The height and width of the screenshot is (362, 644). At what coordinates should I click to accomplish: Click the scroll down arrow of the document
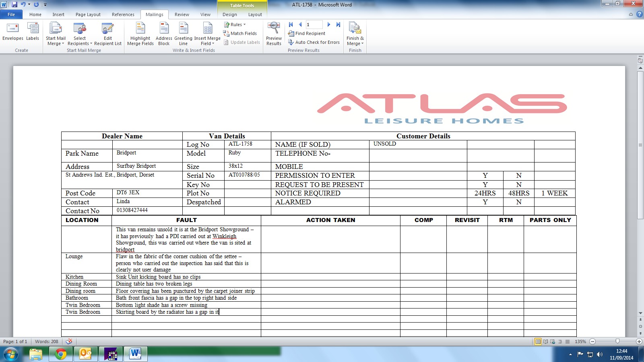[x=640, y=313]
